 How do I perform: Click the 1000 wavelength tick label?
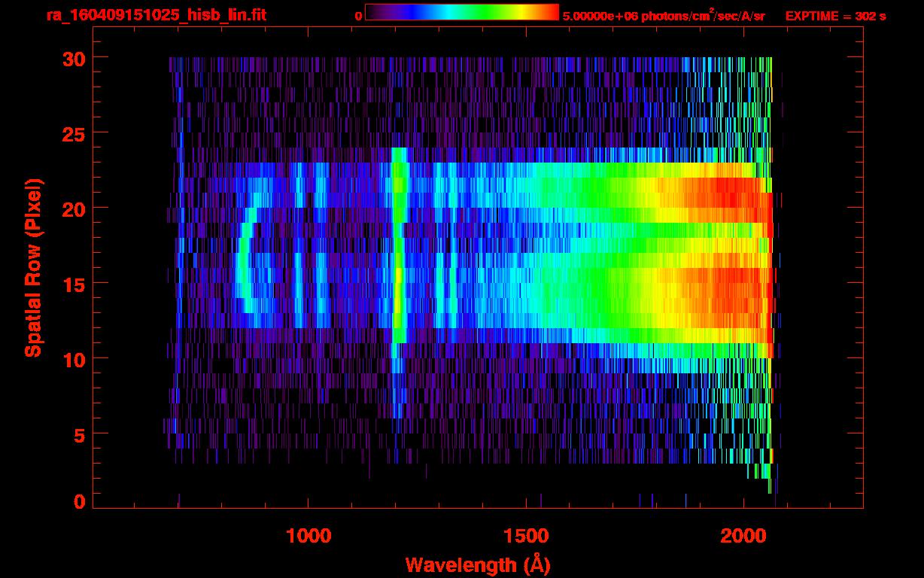308,535
